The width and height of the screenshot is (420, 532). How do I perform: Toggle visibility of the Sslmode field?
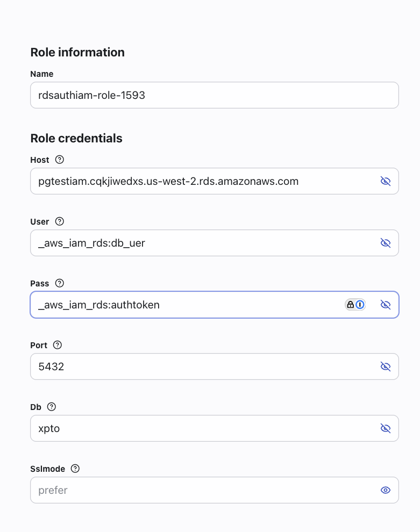click(x=385, y=490)
